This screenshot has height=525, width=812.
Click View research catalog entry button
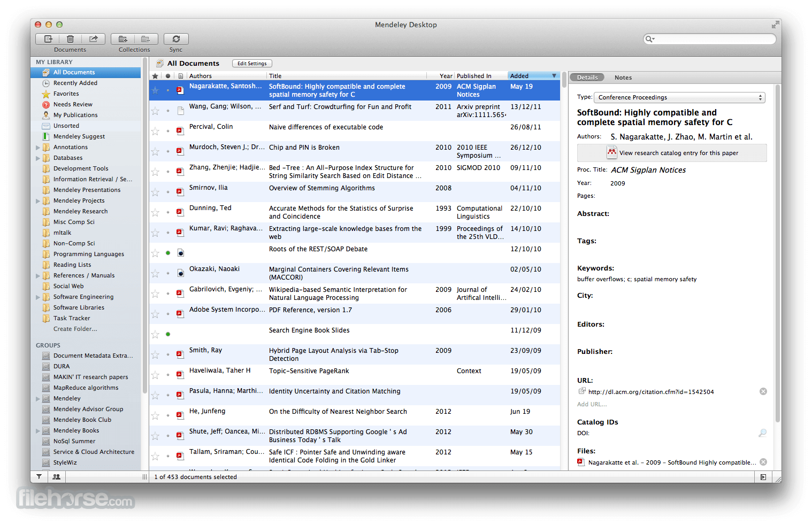672,153
